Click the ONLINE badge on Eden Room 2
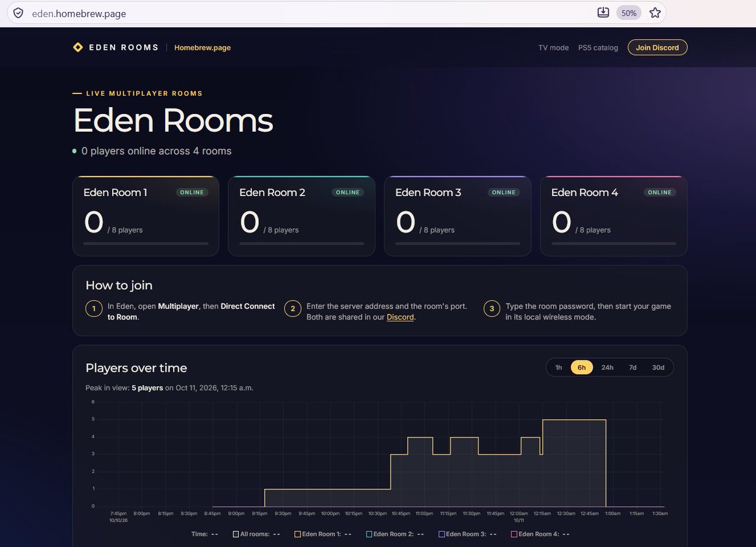Screen dimensions: 756x547 click(x=348, y=192)
